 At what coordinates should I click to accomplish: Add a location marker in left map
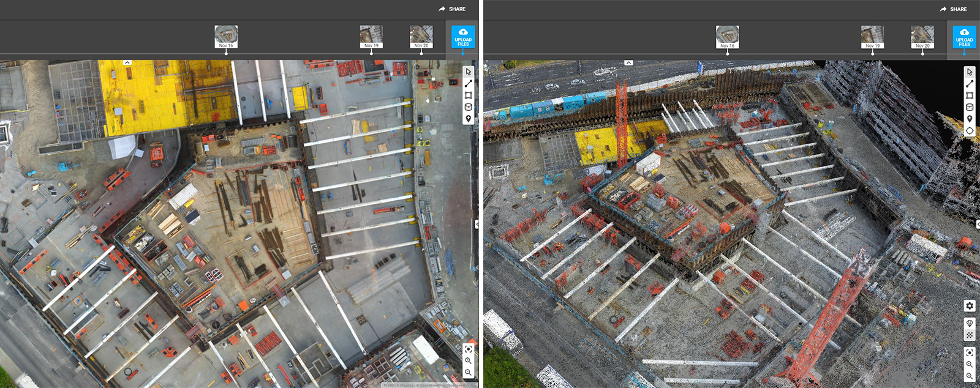pos(469,119)
